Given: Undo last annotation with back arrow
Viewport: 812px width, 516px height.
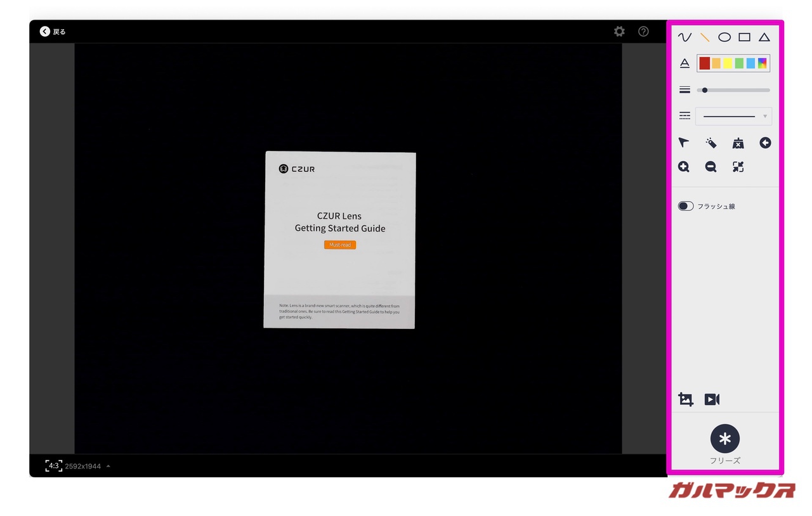Looking at the screenshot, I should click(x=765, y=143).
